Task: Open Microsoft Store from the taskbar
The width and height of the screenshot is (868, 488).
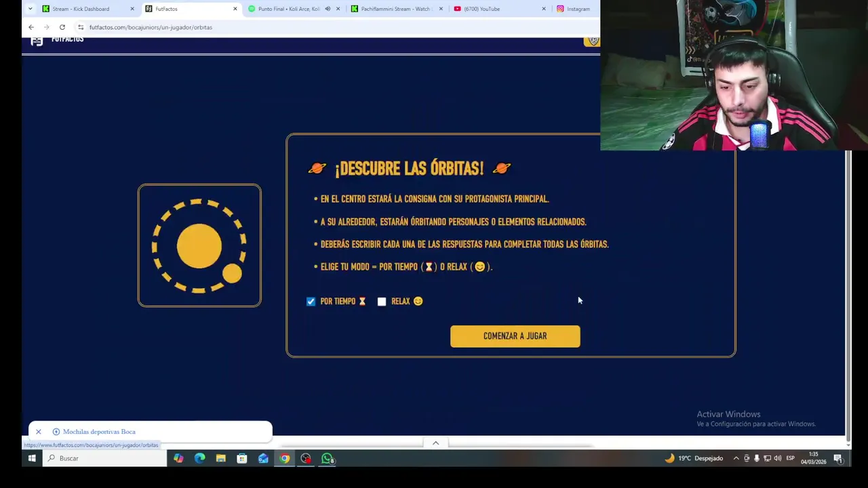Action: point(242,458)
